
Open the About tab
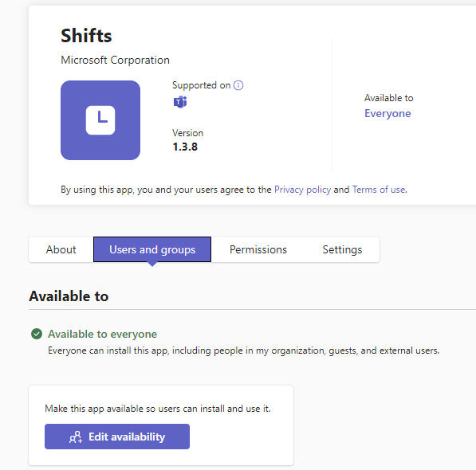coord(61,249)
